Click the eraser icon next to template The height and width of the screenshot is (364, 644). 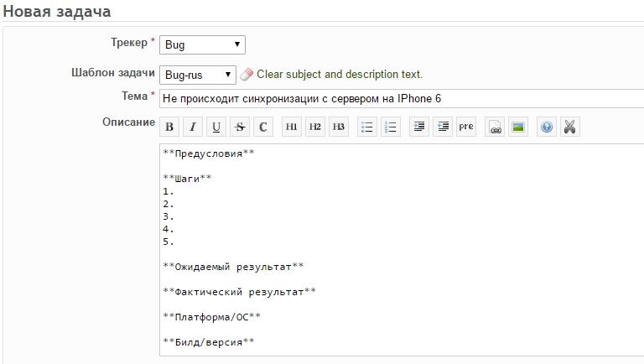247,75
